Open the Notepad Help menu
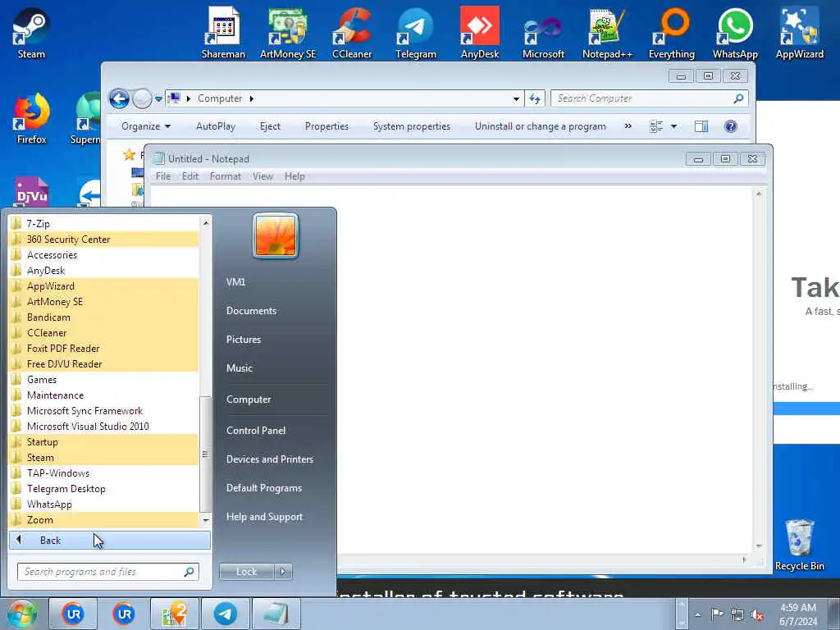This screenshot has height=630, width=840. [294, 176]
